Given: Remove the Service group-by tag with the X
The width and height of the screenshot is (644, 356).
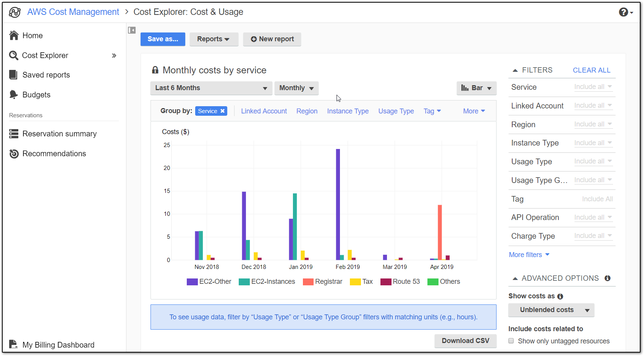Looking at the screenshot, I should point(222,111).
